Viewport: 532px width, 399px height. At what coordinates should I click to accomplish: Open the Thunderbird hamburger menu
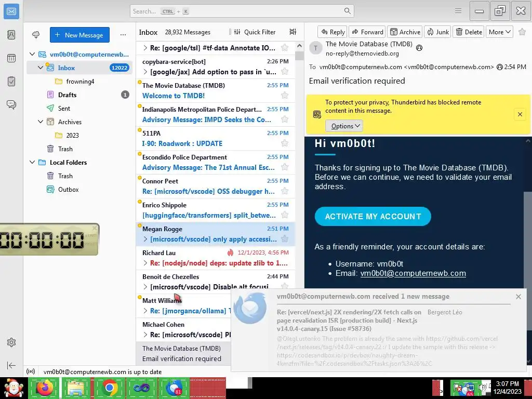pos(458,11)
